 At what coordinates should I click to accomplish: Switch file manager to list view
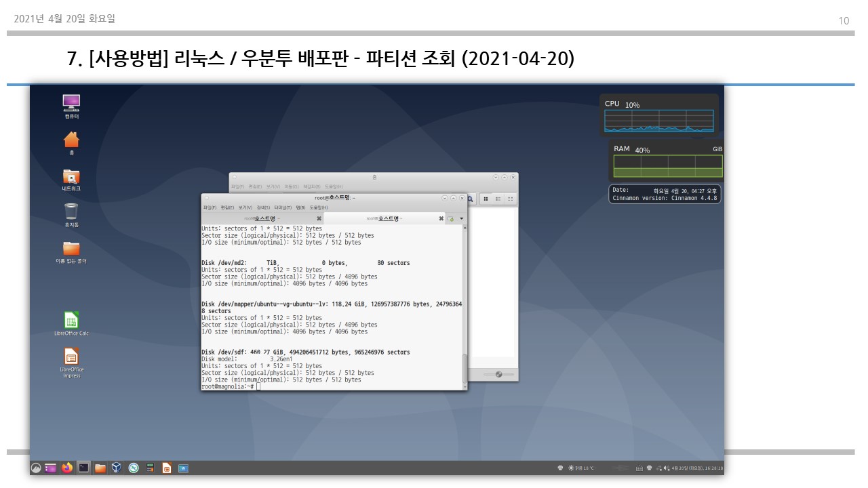(x=498, y=199)
